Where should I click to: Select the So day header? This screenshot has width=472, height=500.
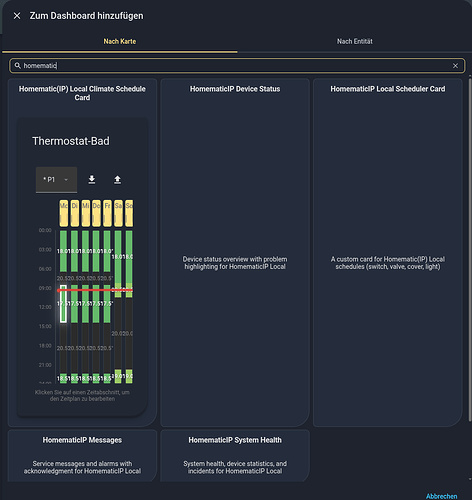pos(129,213)
